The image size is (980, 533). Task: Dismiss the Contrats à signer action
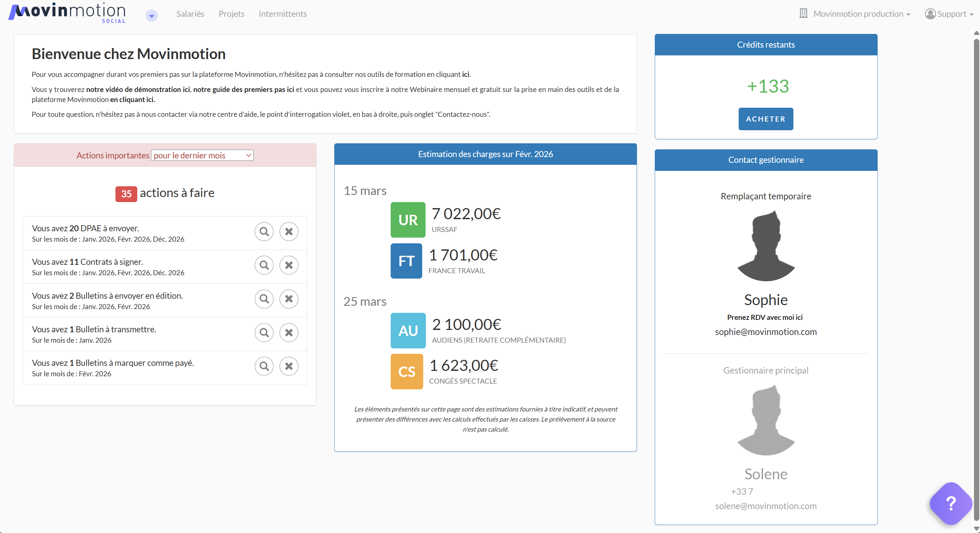coord(289,265)
